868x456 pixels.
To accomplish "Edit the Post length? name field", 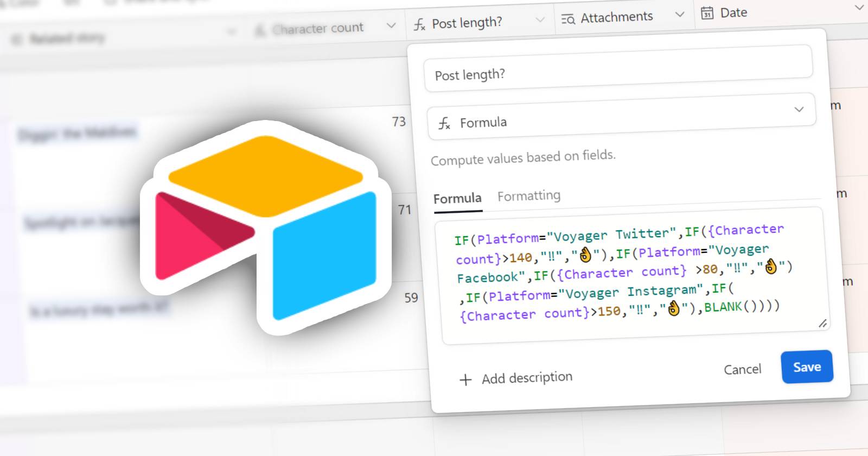I will point(618,68).
